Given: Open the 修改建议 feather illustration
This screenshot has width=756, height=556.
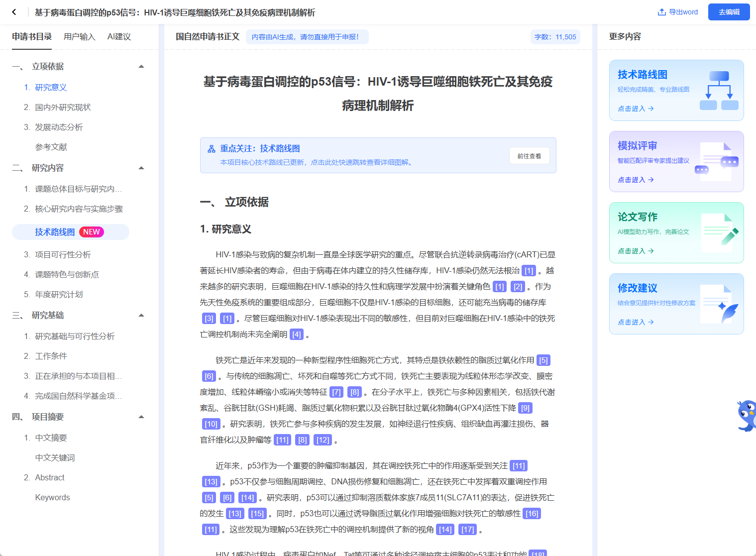Looking at the screenshot, I should [x=719, y=304].
